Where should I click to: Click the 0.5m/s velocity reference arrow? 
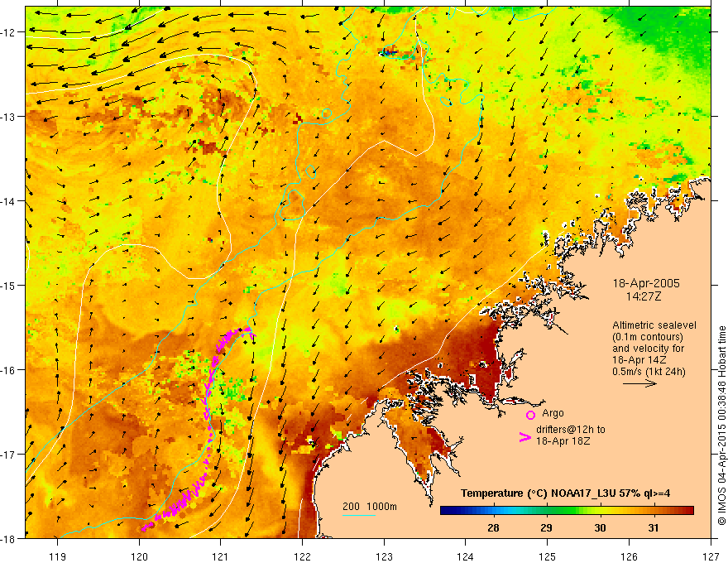point(639,383)
